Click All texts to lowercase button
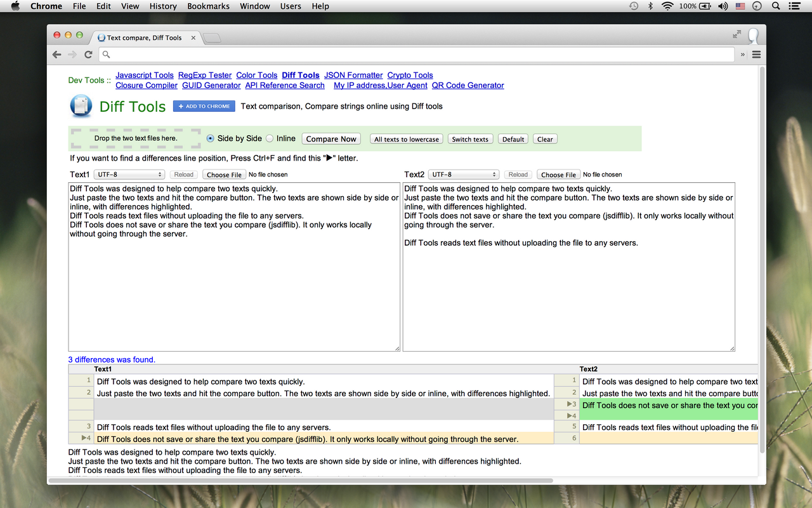812x508 pixels. tap(407, 139)
